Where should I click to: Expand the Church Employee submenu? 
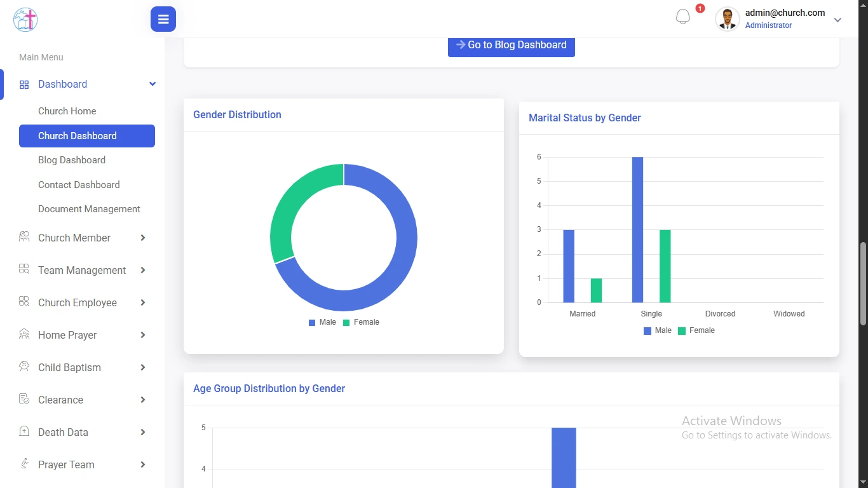click(78, 302)
